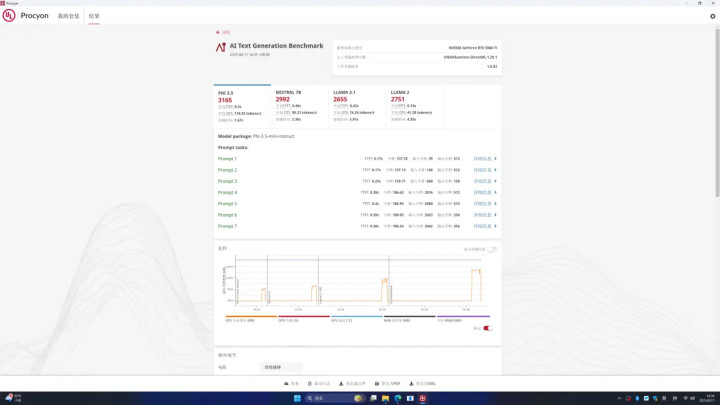Click the LLAMA 3.1 score 2655
The height and width of the screenshot is (405, 720).
(340, 99)
